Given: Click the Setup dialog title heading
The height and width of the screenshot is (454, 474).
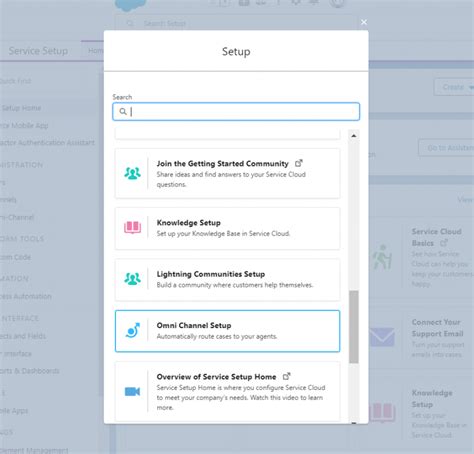Looking at the screenshot, I should (x=236, y=51).
